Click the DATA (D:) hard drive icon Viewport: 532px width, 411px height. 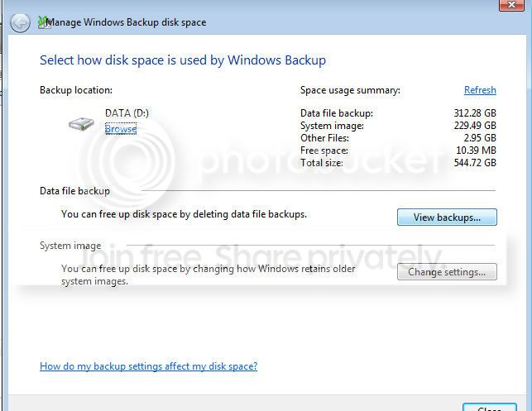(x=81, y=124)
